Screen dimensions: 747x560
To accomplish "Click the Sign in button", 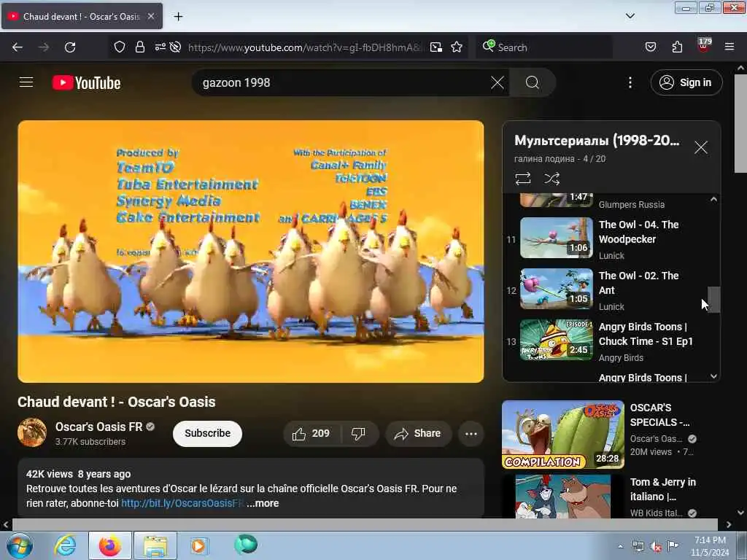I will point(686,82).
